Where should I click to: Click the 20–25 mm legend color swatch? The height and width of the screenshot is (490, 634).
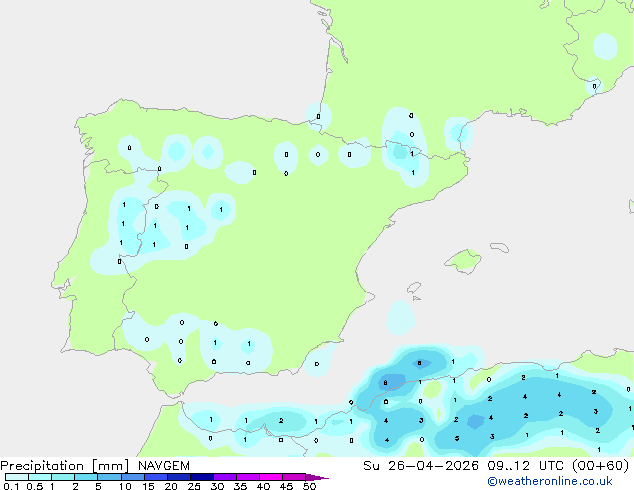pyautogui.click(x=178, y=477)
